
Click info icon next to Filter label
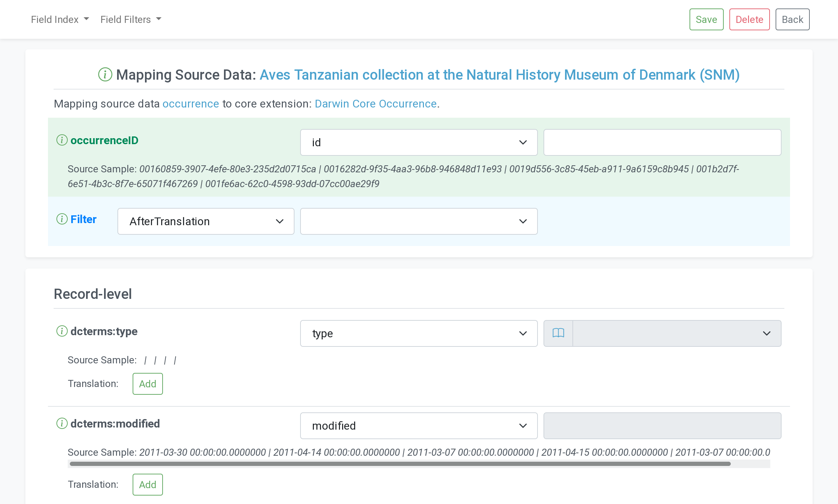pyautogui.click(x=62, y=219)
